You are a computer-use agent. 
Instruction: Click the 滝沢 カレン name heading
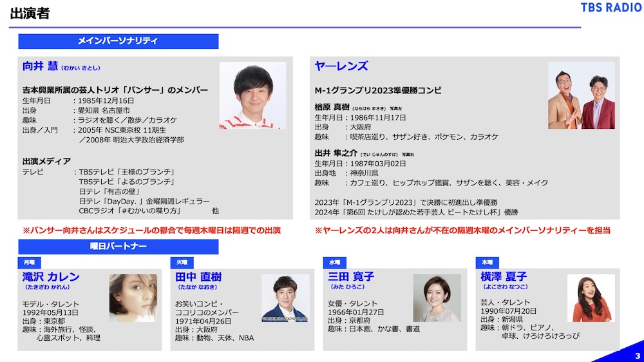pyautogui.click(x=51, y=277)
